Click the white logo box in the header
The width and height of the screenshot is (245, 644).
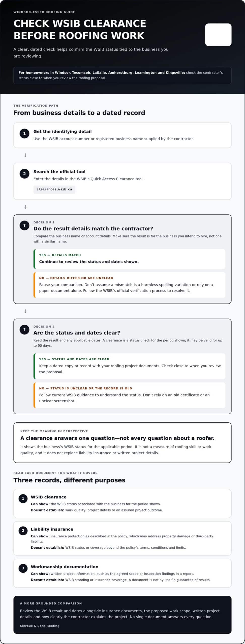point(218,35)
